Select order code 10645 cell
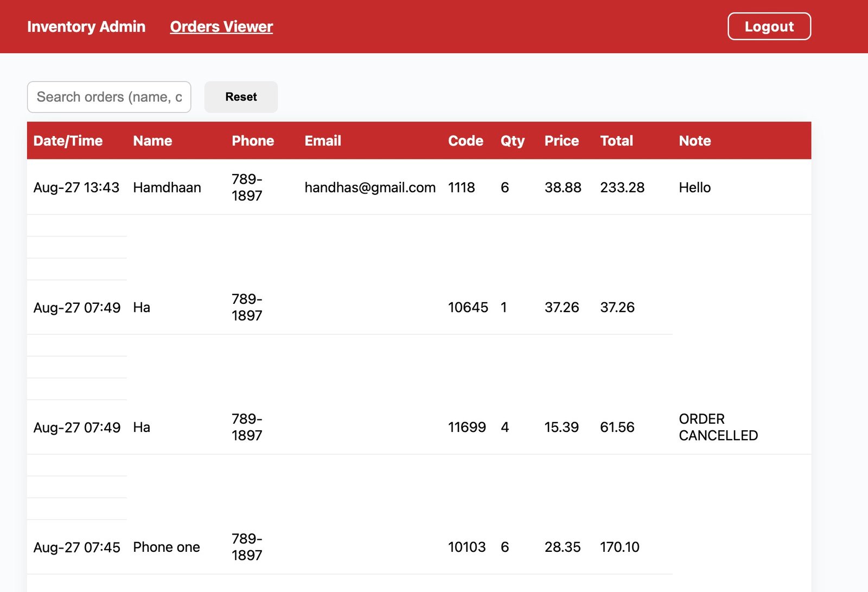This screenshot has width=868, height=592. click(x=468, y=308)
